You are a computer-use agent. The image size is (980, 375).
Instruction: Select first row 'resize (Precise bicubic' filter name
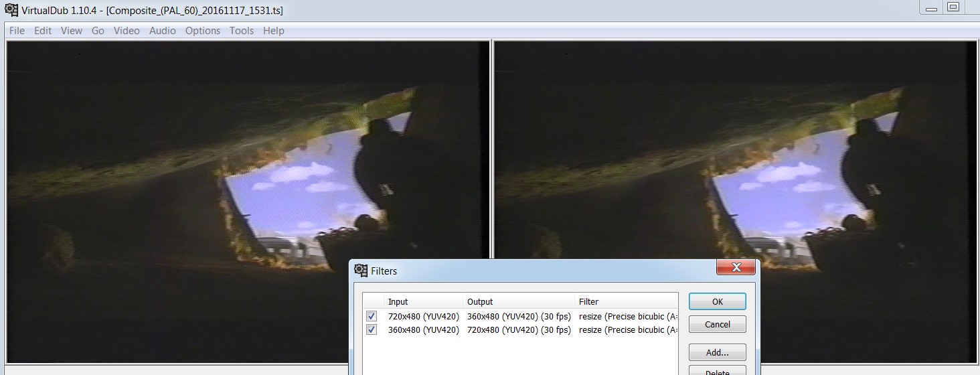point(628,316)
